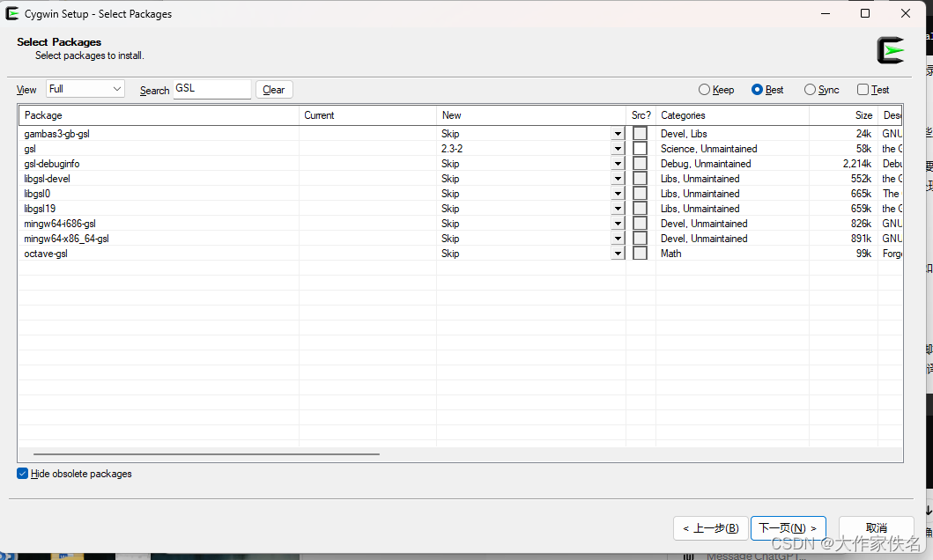Click Science, Unmaintained category cell
The width and height of the screenshot is (933, 560).
tap(708, 149)
